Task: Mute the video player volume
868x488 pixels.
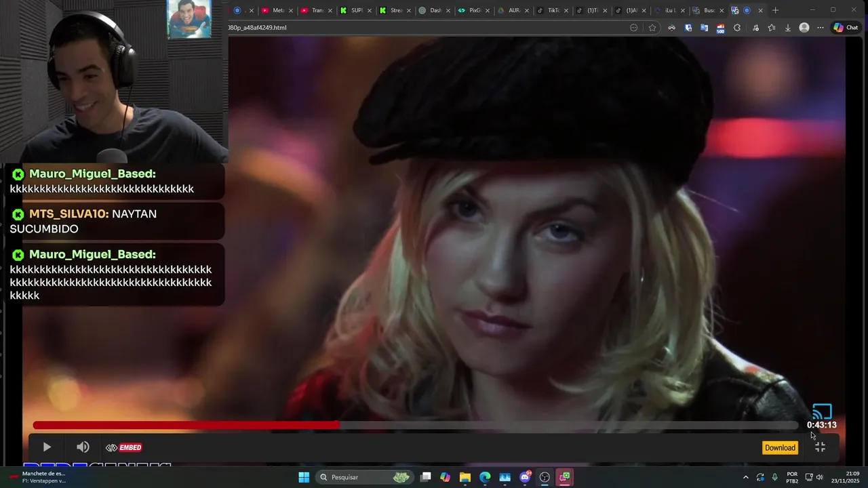Action: [x=83, y=447]
